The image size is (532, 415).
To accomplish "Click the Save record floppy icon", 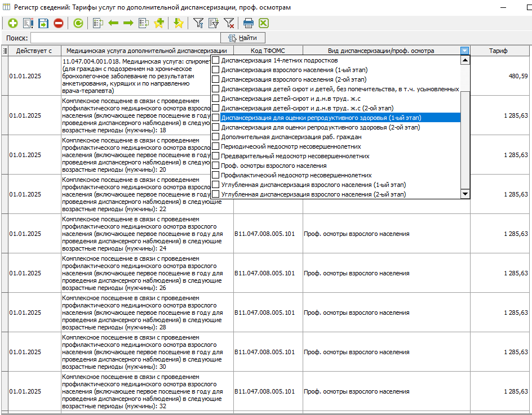I will tap(43, 23).
